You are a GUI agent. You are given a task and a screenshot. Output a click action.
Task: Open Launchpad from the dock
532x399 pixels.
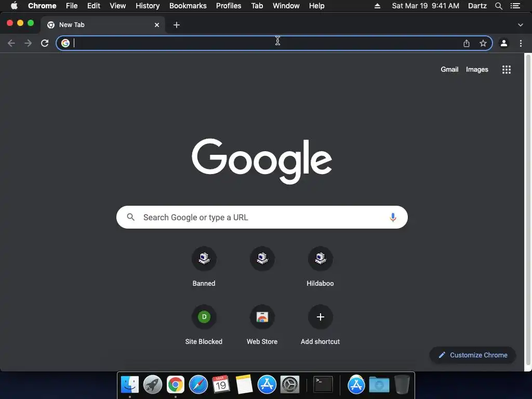tap(153, 384)
